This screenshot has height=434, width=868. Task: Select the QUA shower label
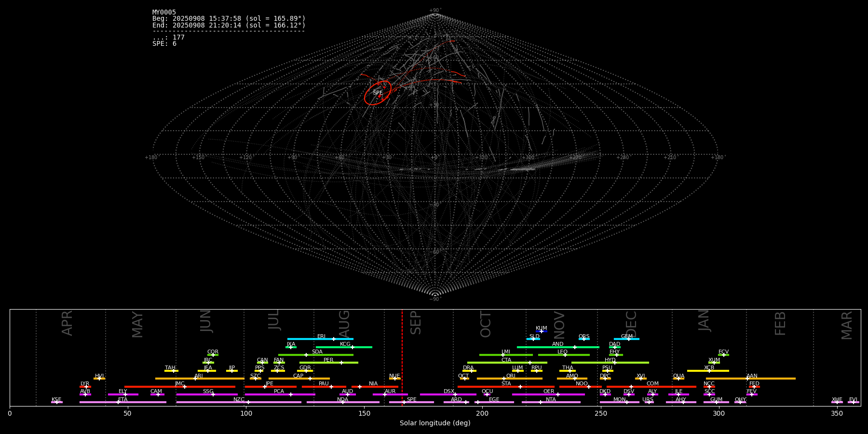(x=678, y=376)
